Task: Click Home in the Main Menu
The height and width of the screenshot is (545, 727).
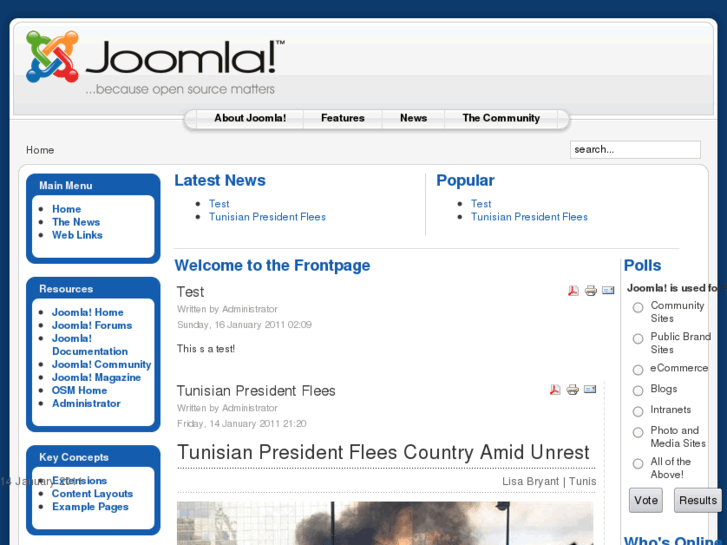Action: [66, 209]
